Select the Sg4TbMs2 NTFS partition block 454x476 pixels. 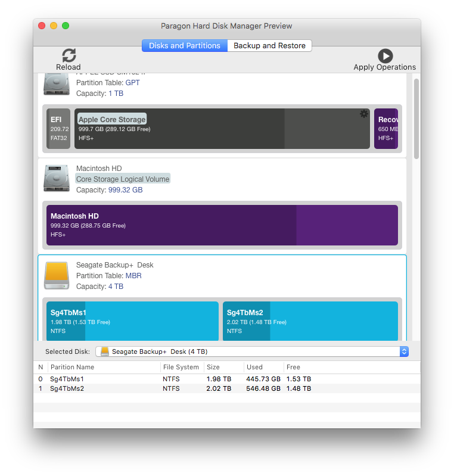pyautogui.click(x=310, y=321)
